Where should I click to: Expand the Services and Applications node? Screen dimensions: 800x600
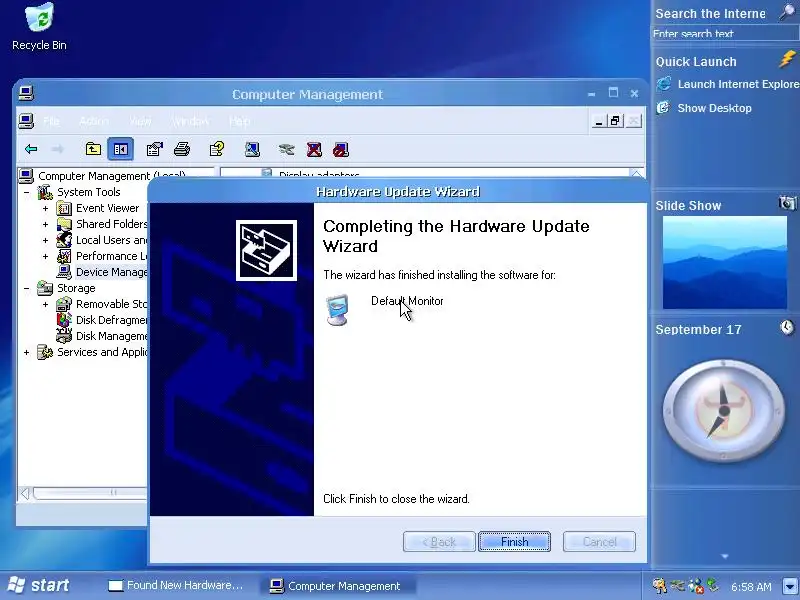pyautogui.click(x=27, y=352)
